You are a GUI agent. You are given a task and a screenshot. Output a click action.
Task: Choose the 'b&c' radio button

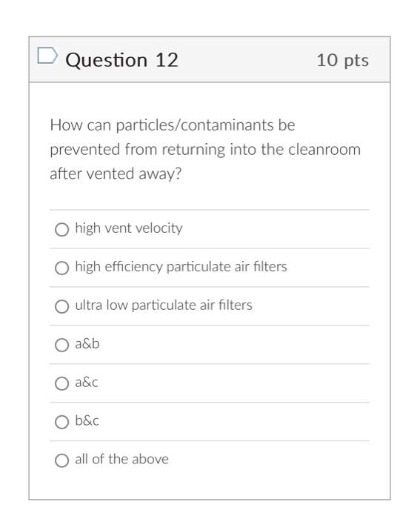click(x=61, y=422)
